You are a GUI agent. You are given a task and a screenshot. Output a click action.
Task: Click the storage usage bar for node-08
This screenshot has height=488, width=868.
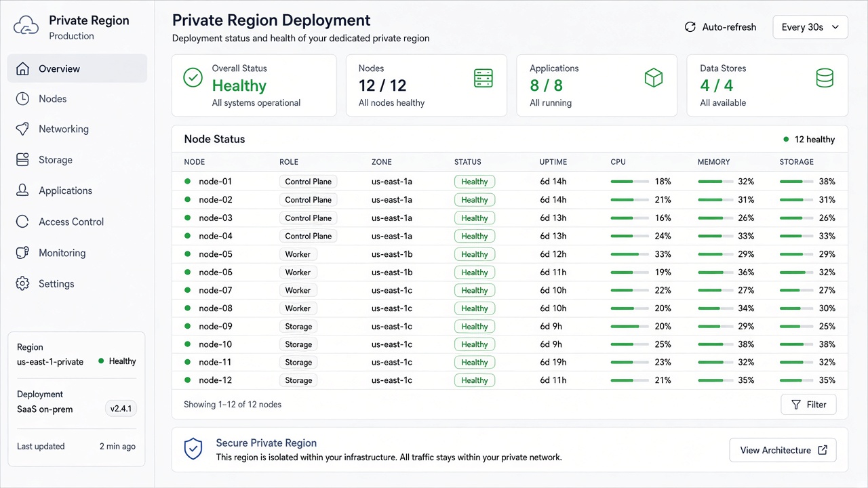[x=797, y=308]
